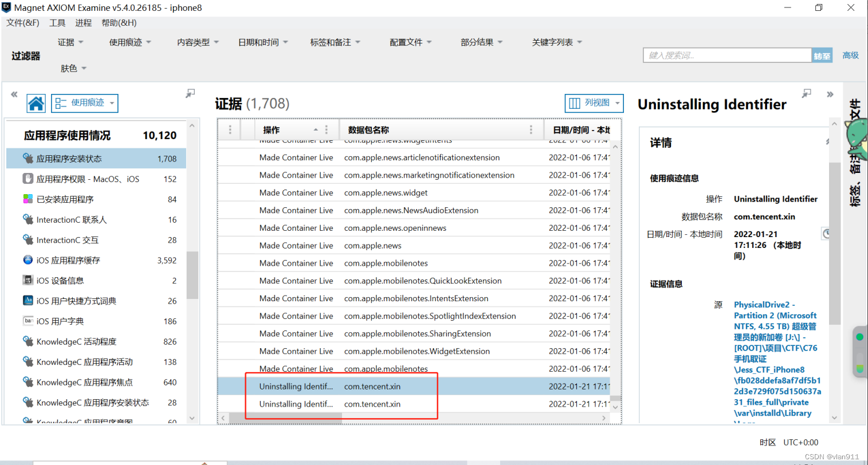Pin the Uninstalling Identifier details panel
This screenshot has width=868, height=465.
(x=807, y=93)
